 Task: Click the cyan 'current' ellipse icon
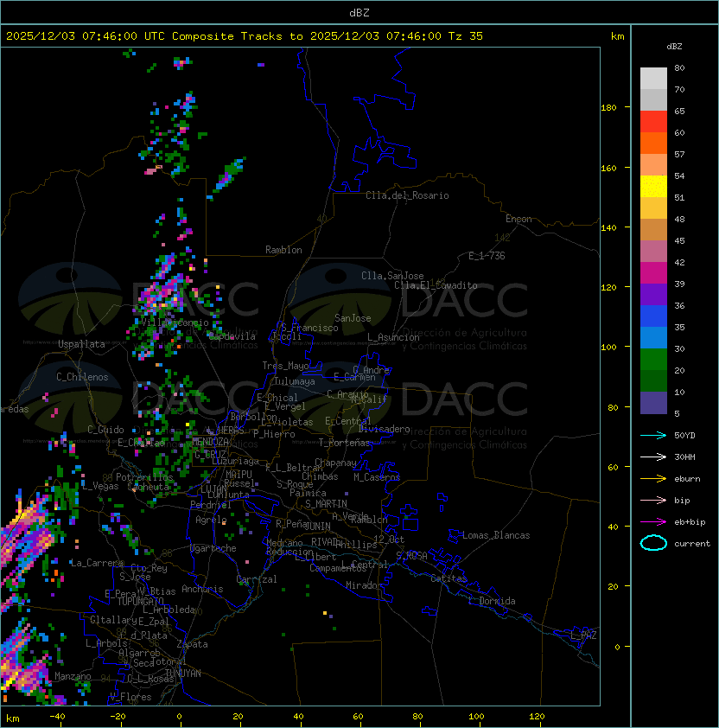pyautogui.click(x=653, y=543)
